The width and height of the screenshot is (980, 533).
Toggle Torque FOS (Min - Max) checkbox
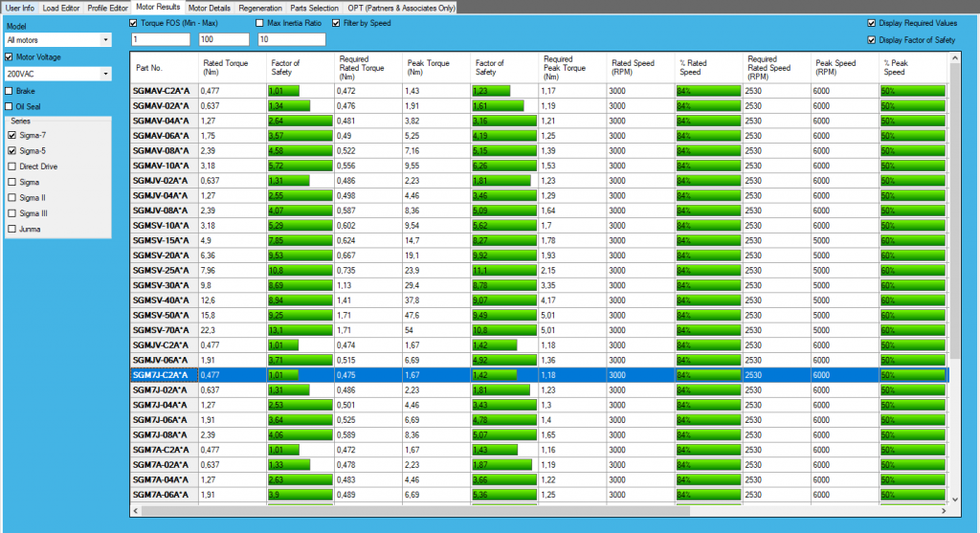click(x=133, y=23)
